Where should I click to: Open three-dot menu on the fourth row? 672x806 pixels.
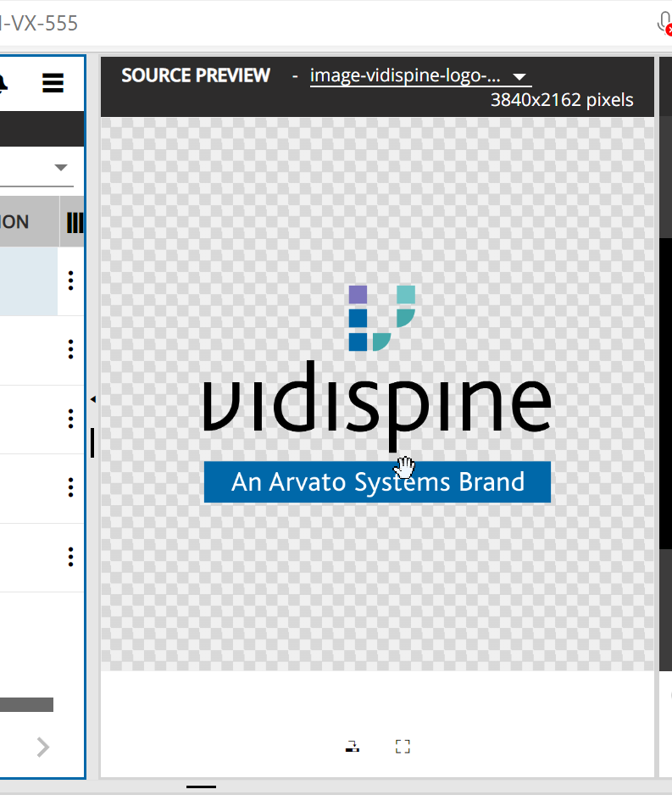(x=70, y=487)
